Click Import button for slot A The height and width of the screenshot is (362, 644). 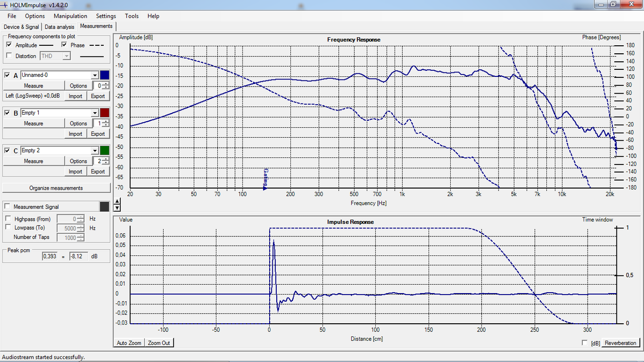(75, 96)
